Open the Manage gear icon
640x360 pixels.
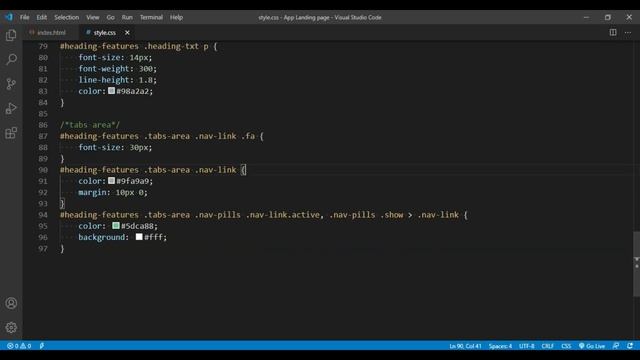pyautogui.click(x=11, y=327)
